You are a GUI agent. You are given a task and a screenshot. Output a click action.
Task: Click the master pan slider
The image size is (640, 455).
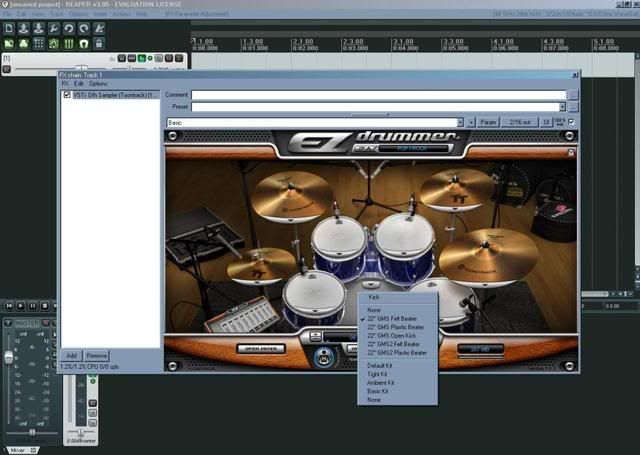(31, 432)
